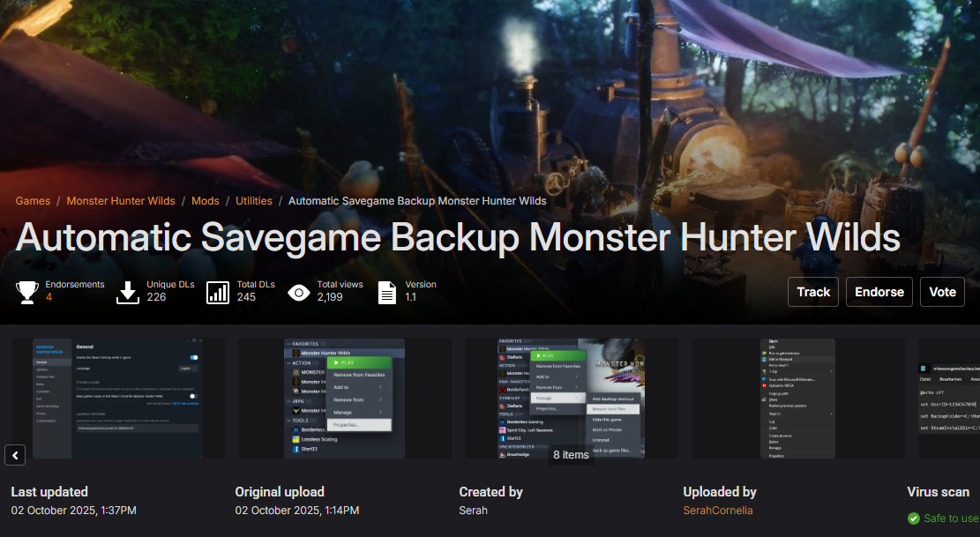Click the Unique DLs label
This screenshot has width=980, height=537.
170,284
